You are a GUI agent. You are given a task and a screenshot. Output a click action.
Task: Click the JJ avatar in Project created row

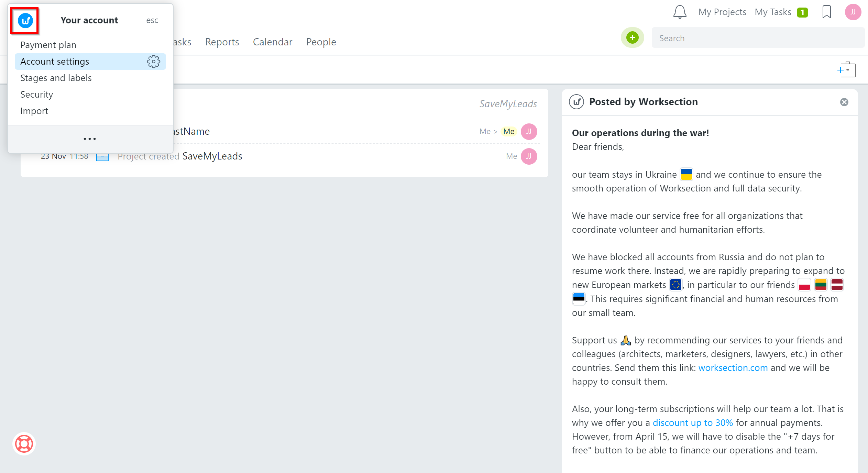(x=529, y=156)
